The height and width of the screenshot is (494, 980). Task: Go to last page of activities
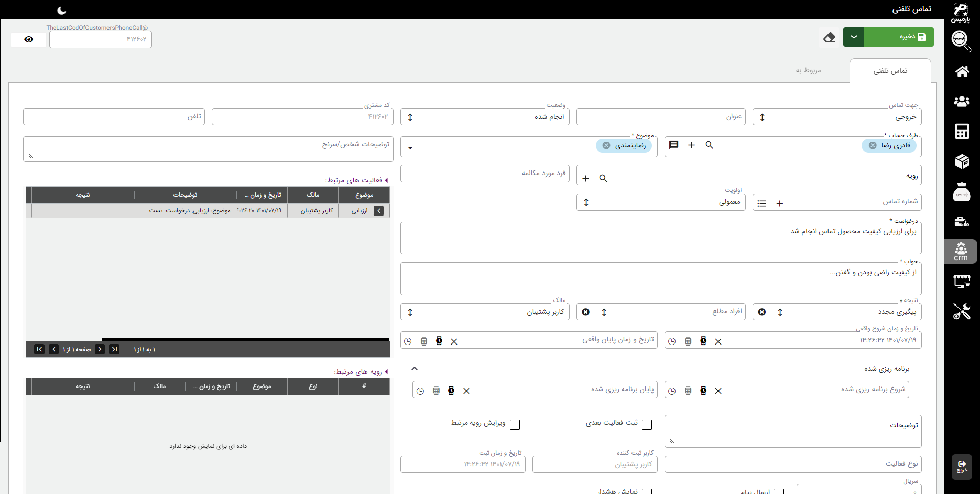tap(39, 349)
